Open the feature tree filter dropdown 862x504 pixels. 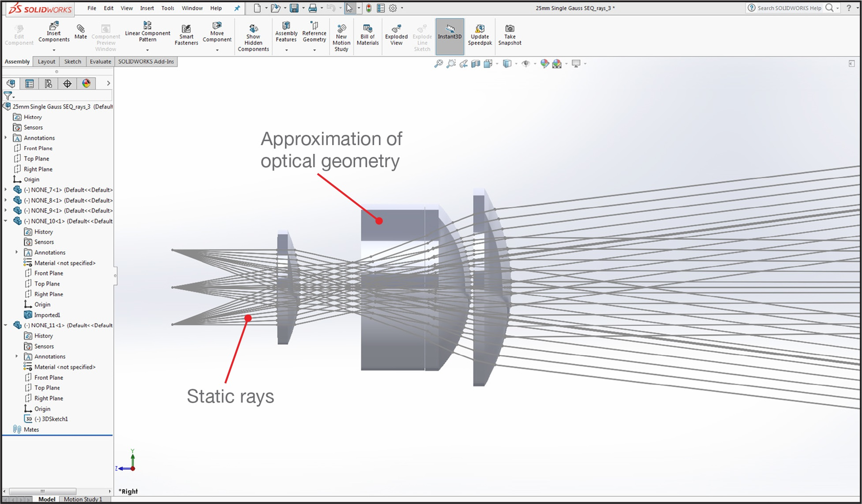click(x=13, y=96)
